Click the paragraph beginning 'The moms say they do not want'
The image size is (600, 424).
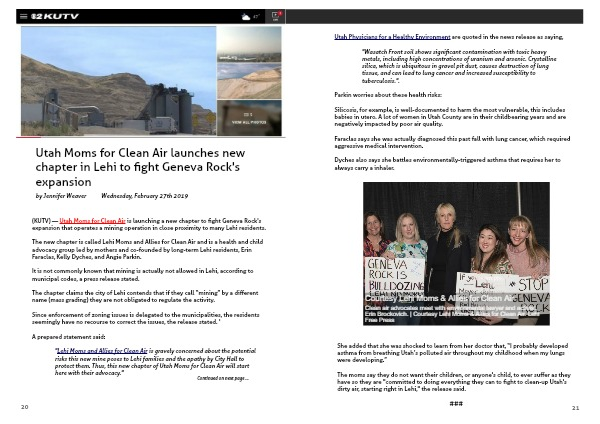click(x=453, y=382)
